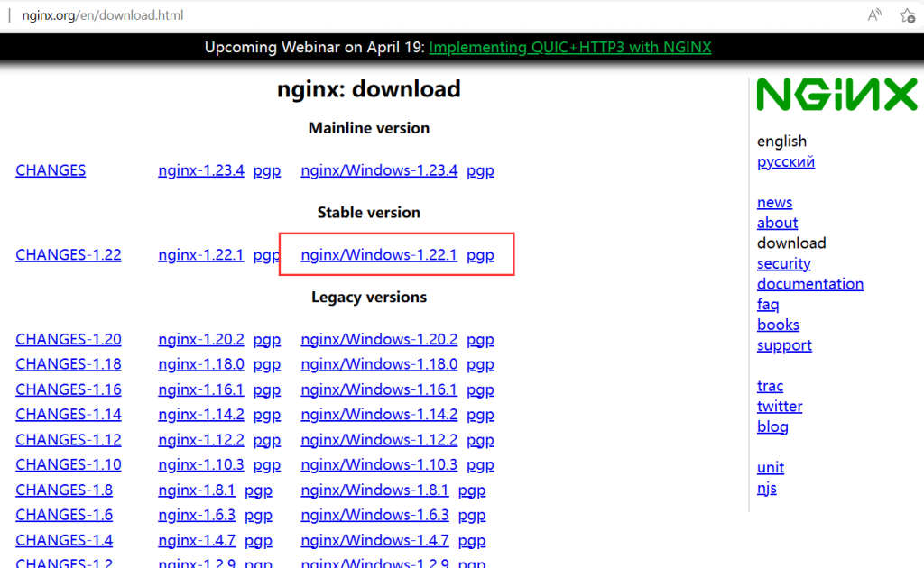Image resolution: width=924 pixels, height=568 pixels.
Task: Open pgp signature for nginx-1.23.4
Action: coord(267,171)
